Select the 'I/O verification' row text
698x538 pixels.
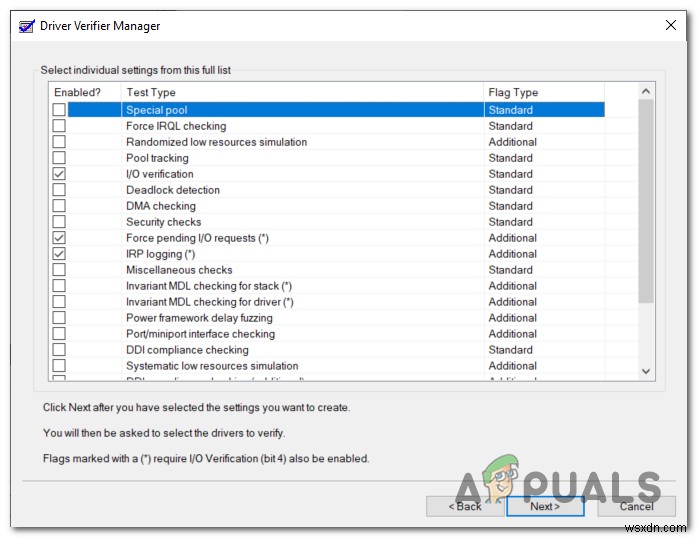[160, 174]
